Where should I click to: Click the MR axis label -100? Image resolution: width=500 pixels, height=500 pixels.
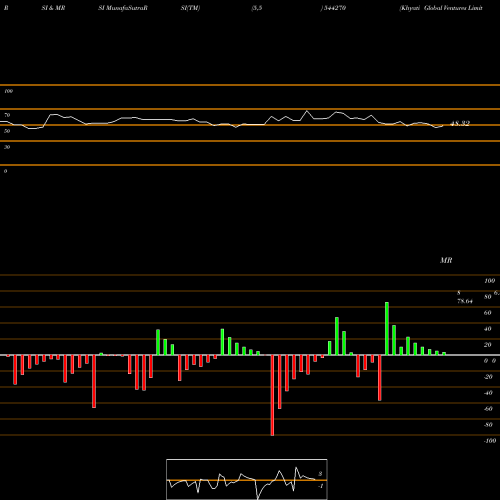490,441
